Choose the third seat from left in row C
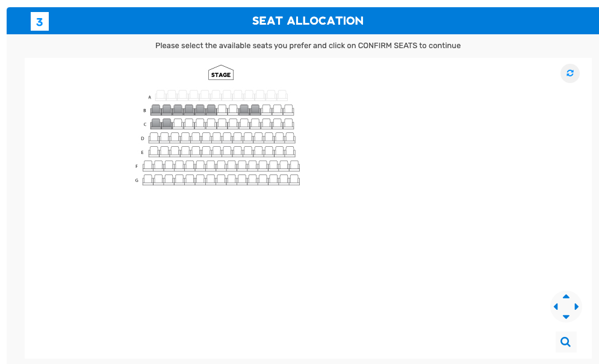This screenshot has width=599, height=364. coord(178,123)
